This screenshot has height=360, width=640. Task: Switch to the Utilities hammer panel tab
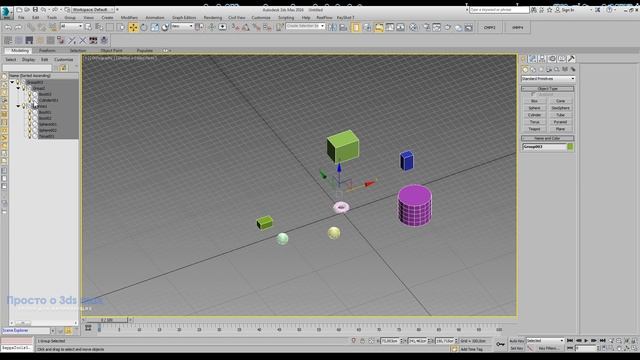(571, 59)
